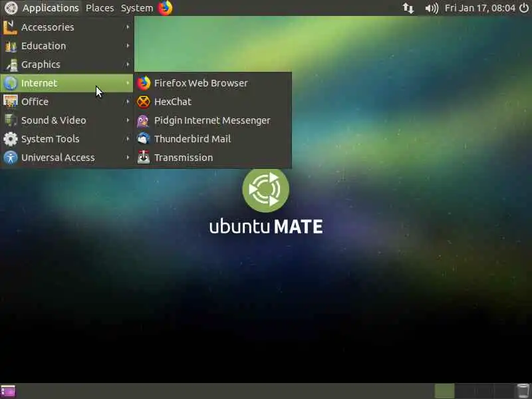Click the Education category icon
Image resolution: width=532 pixels, height=399 pixels.
pyautogui.click(x=10, y=46)
